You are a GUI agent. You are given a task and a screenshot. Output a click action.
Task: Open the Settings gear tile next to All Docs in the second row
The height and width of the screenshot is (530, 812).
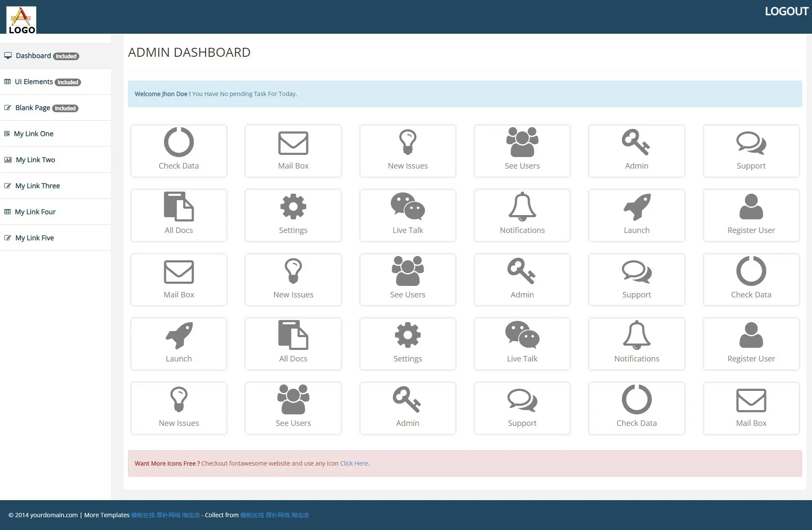(293, 215)
